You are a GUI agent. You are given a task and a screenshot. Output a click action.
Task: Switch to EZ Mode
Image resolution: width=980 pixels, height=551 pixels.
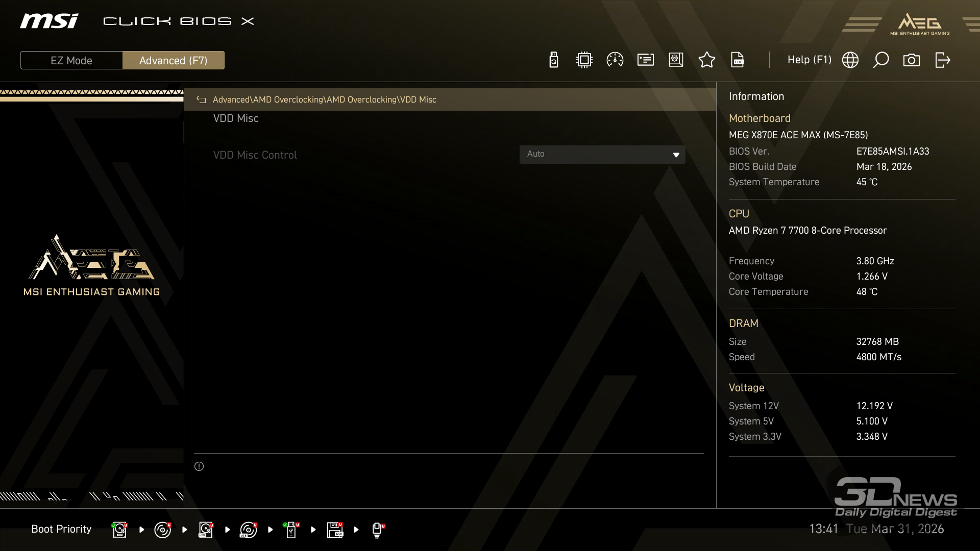click(x=71, y=60)
